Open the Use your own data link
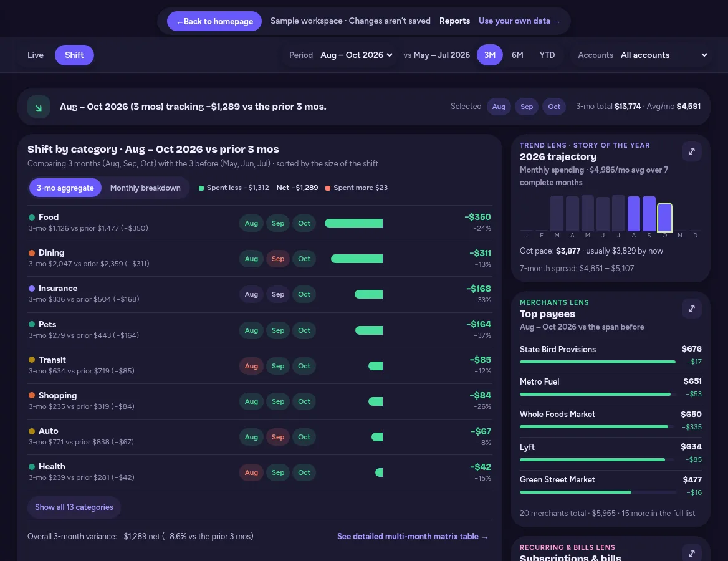The width and height of the screenshot is (728, 561). [x=519, y=21]
